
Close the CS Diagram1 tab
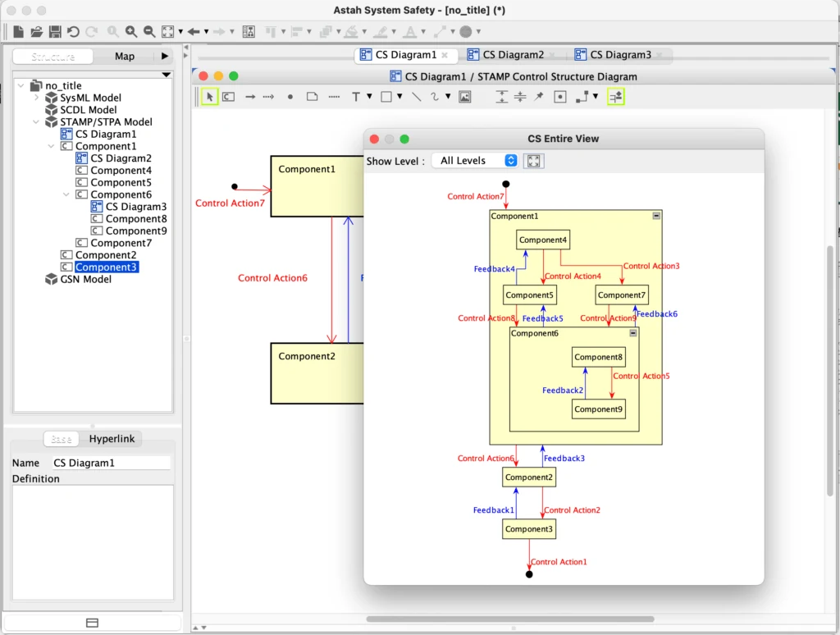445,55
